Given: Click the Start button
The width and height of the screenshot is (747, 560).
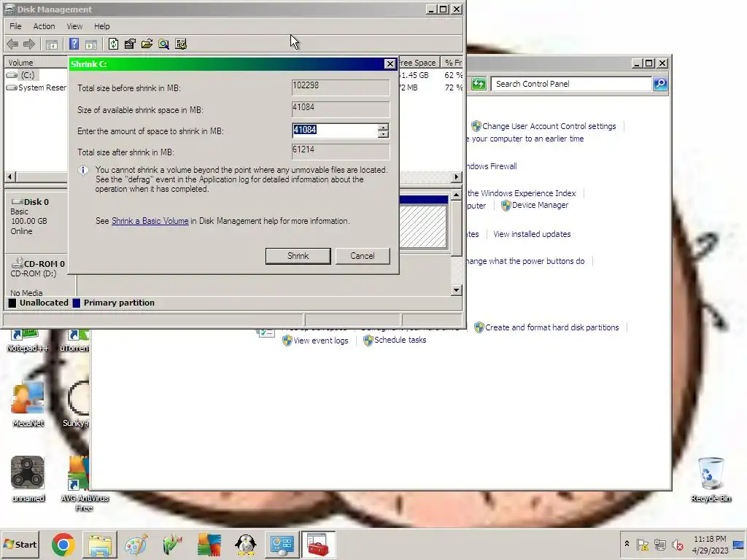Looking at the screenshot, I should 20,544.
